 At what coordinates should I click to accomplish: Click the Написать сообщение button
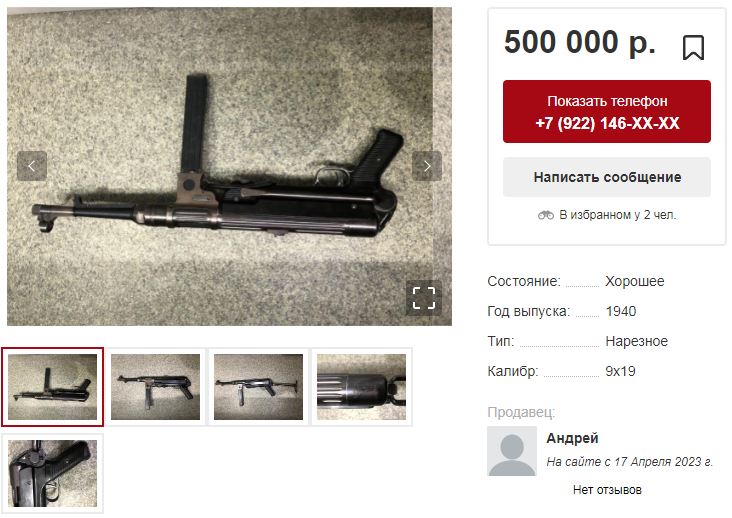(x=607, y=177)
